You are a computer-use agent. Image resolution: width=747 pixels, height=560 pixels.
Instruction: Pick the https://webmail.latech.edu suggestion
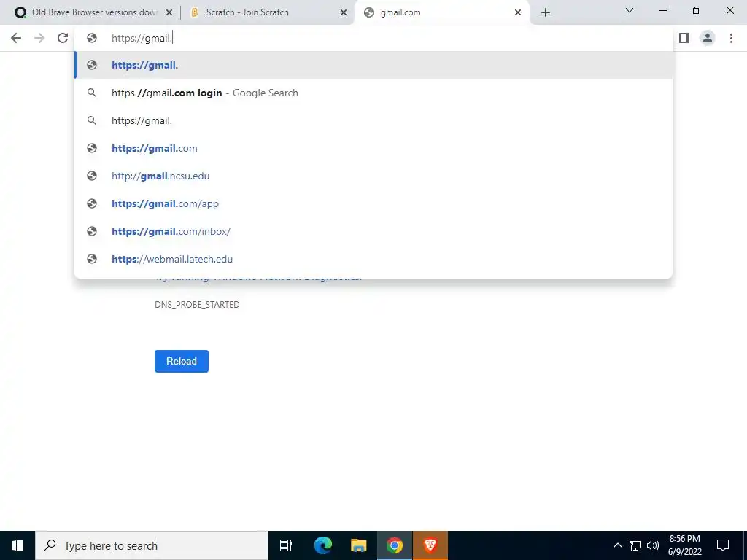pyautogui.click(x=373, y=259)
